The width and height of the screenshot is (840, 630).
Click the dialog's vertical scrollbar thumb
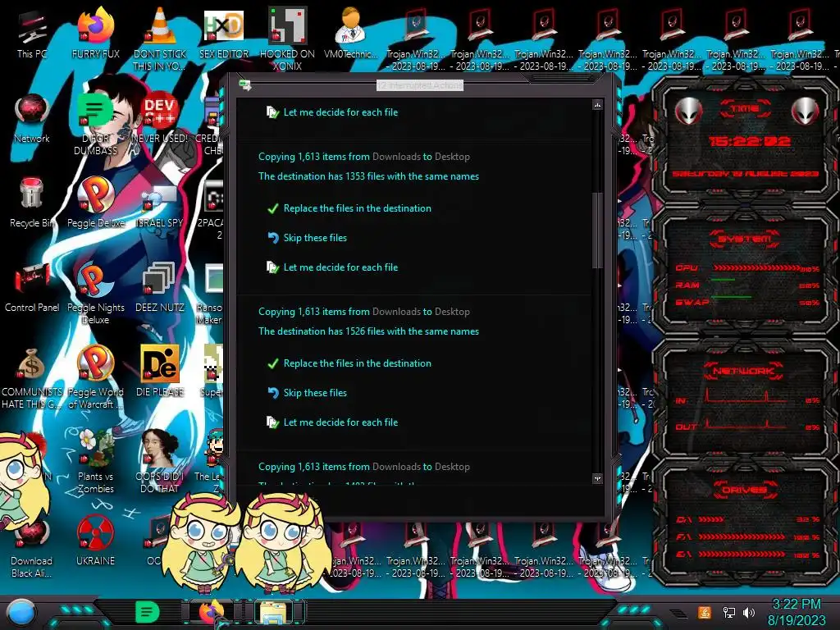coord(597,231)
